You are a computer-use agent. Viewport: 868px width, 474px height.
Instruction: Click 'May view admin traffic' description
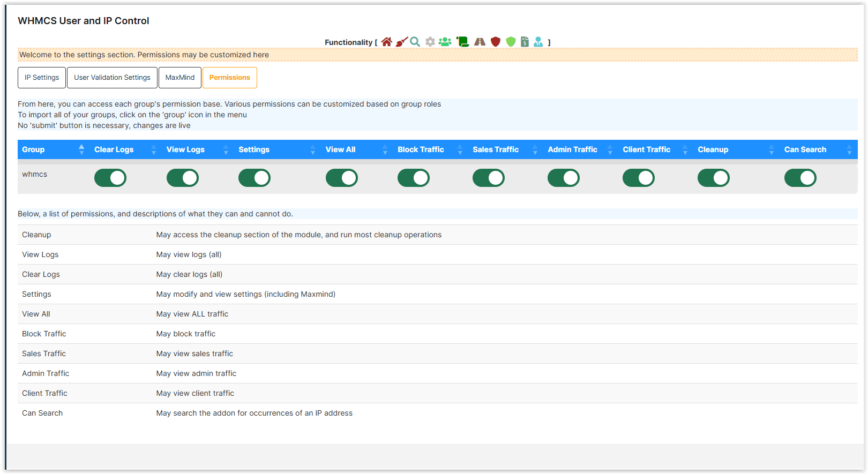pyautogui.click(x=196, y=373)
